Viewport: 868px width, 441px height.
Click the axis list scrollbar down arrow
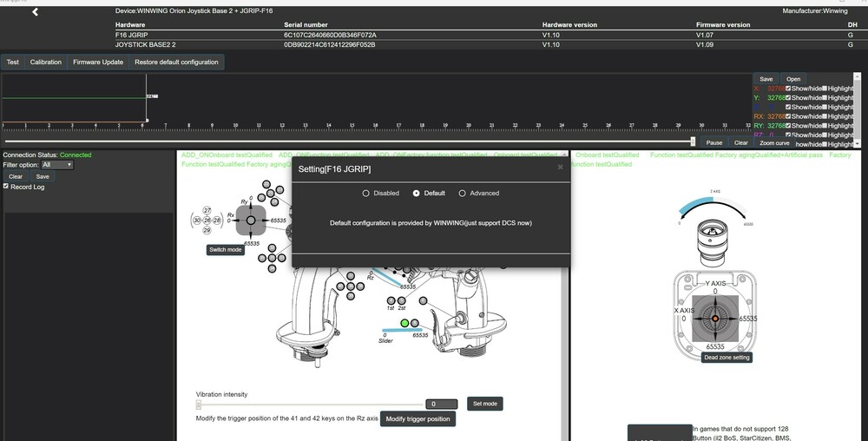(x=858, y=143)
